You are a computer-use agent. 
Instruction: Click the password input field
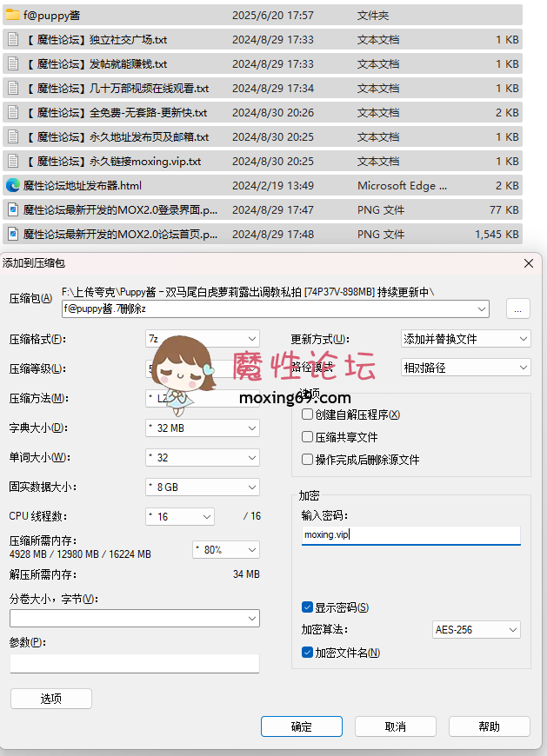click(411, 535)
